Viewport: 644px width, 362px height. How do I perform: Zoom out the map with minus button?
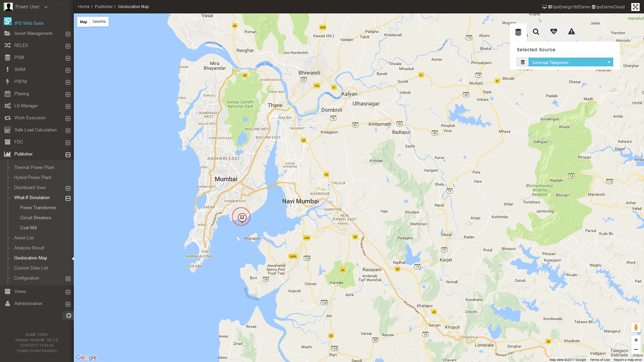point(636,350)
